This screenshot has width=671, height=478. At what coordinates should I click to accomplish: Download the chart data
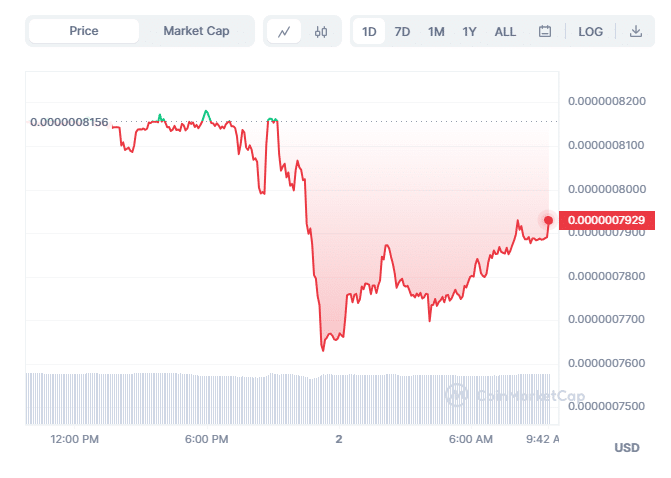pyautogui.click(x=635, y=31)
